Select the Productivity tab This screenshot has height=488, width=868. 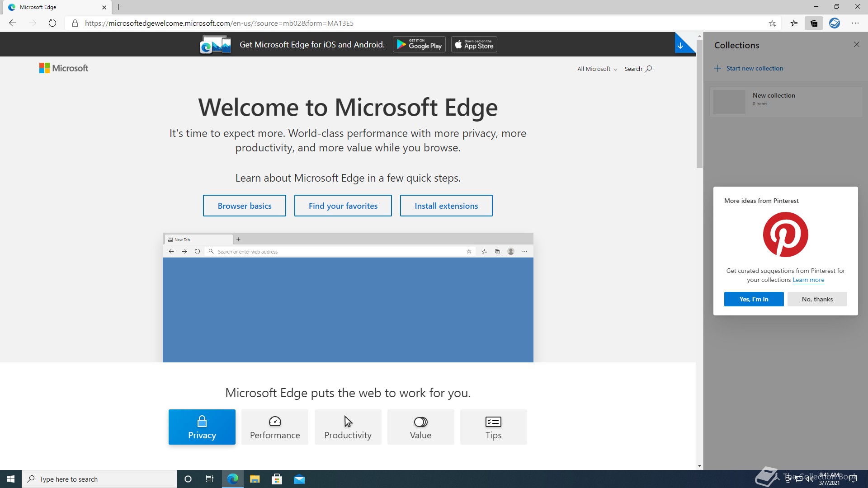[x=348, y=427]
